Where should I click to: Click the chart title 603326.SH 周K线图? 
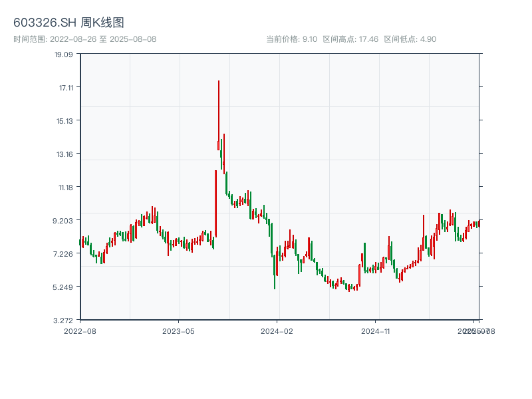click(68, 23)
